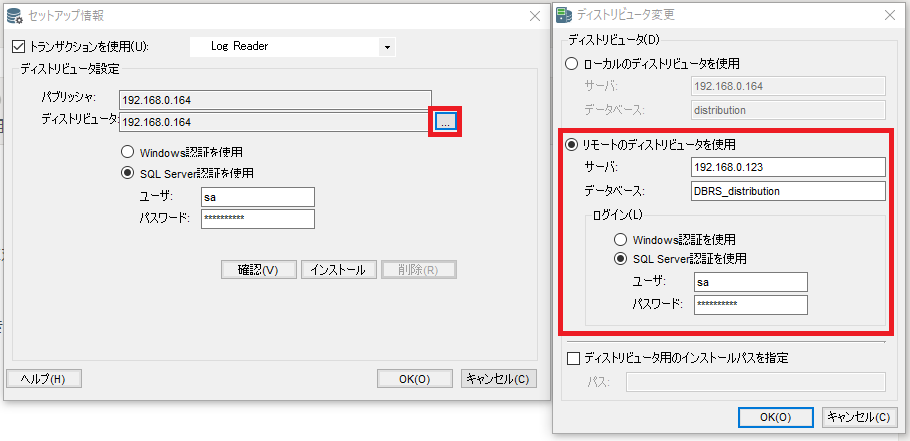The height and width of the screenshot is (441, 910).
Task: Click the disabled 削除(R) button
Action: [x=418, y=270]
